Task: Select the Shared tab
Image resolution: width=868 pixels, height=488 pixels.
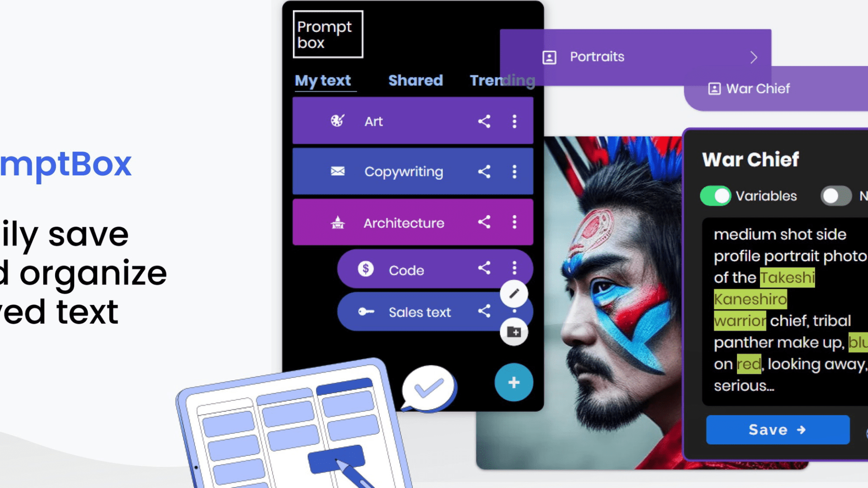Action: 416,80
